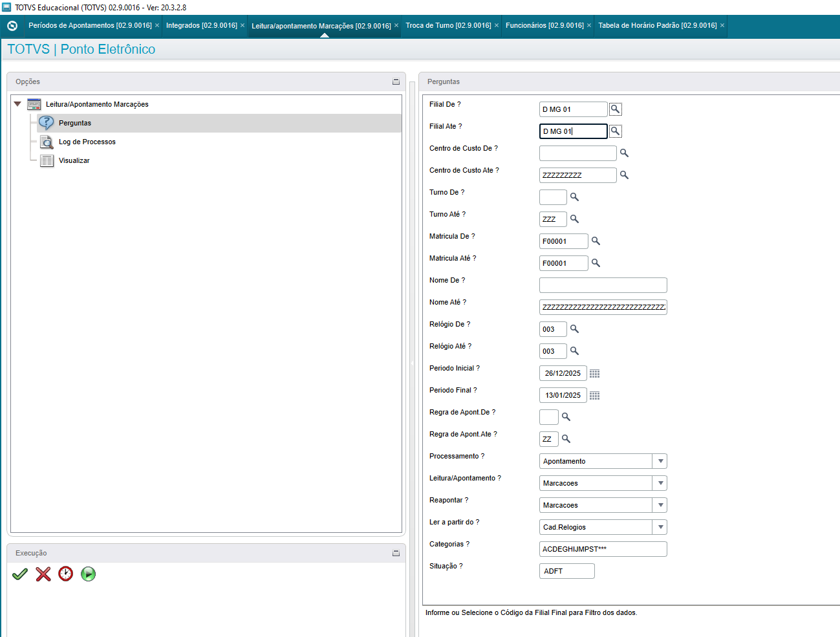Screen dimensions: 840x637
Task: Click the Situação input field
Action: [x=567, y=571]
